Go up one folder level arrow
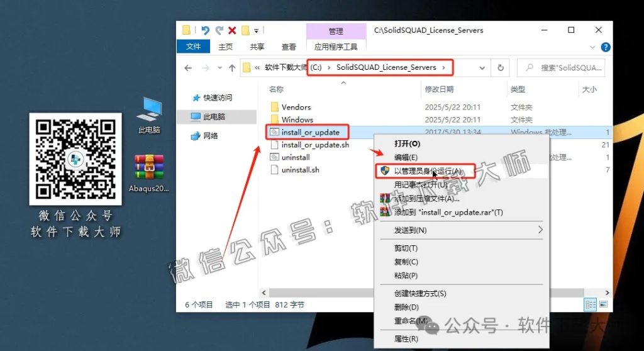The width and height of the screenshot is (644, 351). (x=232, y=68)
